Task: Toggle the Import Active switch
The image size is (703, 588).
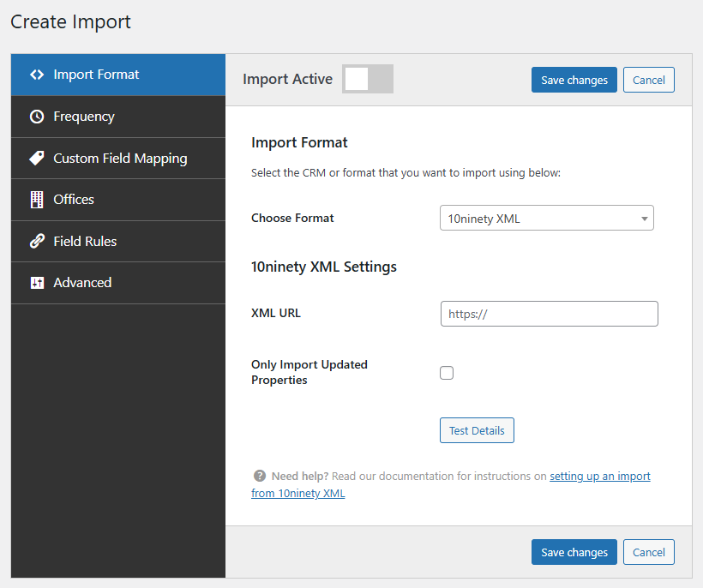Action: (368, 79)
